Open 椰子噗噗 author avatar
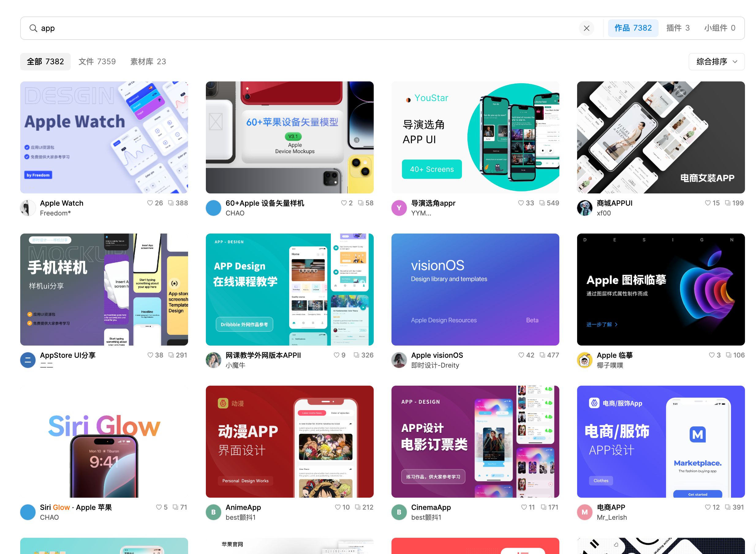 pyautogui.click(x=584, y=360)
